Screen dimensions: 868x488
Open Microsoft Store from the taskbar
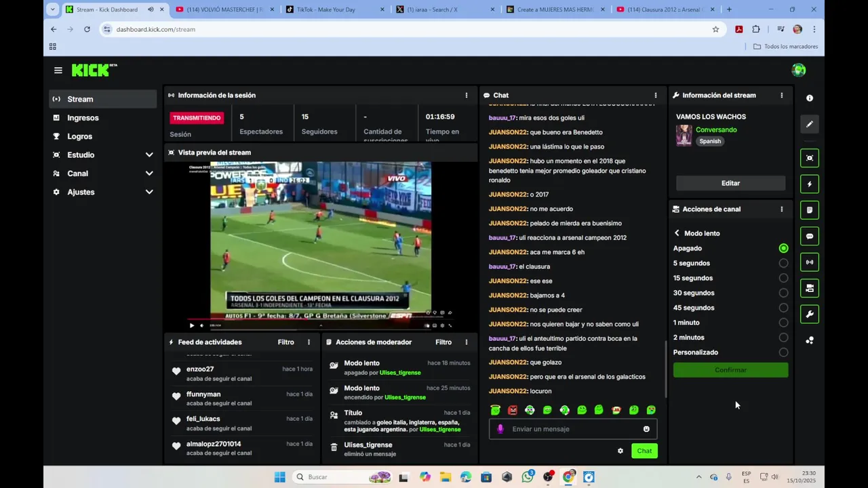[486, 477]
